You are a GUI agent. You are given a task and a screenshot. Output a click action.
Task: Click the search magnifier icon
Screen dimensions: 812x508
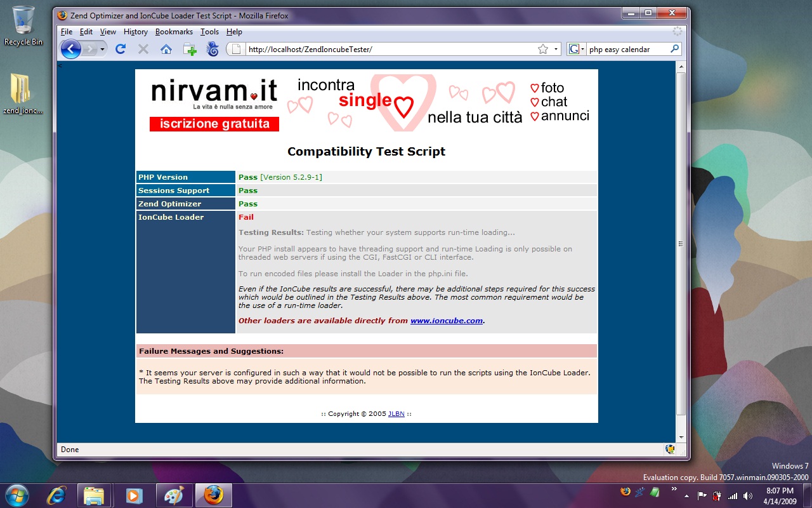pos(674,49)
